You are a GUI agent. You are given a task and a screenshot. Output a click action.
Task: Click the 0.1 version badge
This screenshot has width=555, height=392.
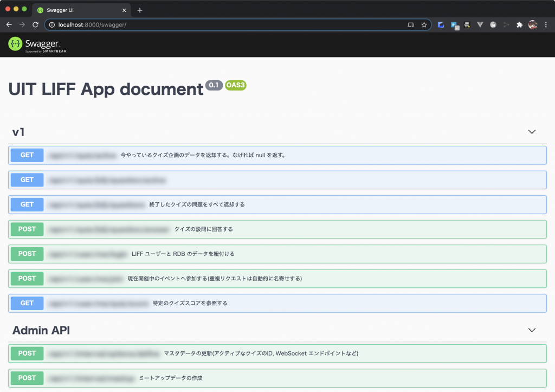pos(214,85)
